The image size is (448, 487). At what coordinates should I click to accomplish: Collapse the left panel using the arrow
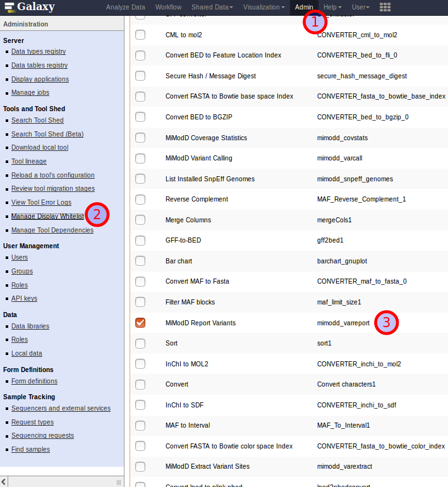[3, 482]
